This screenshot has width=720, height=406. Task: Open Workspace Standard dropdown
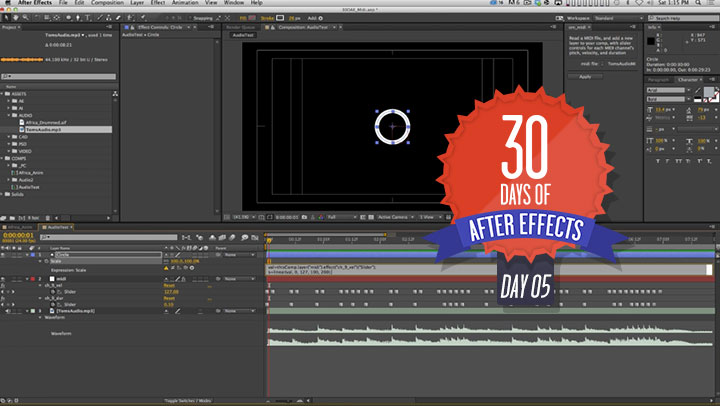pos(618,18)
